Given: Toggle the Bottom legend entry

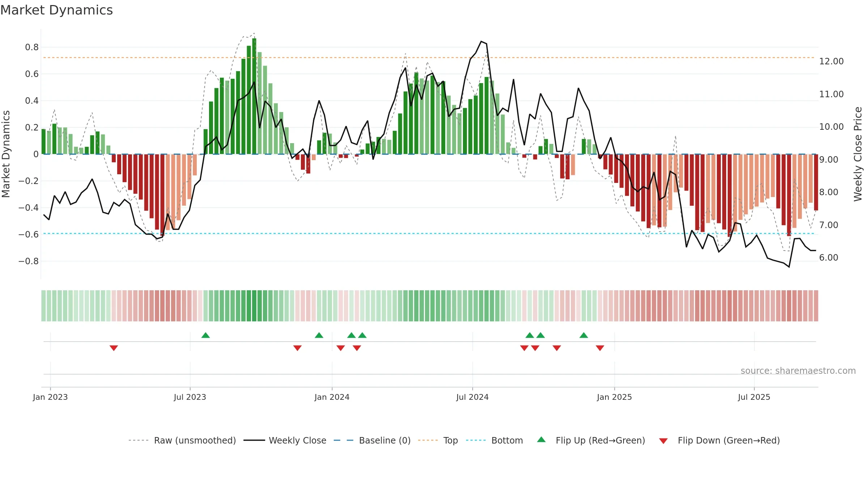Looking at the screenshot, I should [494, 440].
